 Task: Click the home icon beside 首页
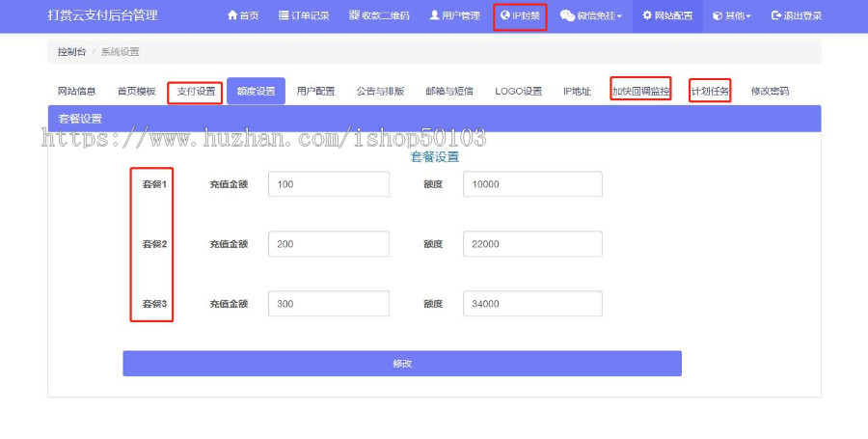click(x=232, y=15)
